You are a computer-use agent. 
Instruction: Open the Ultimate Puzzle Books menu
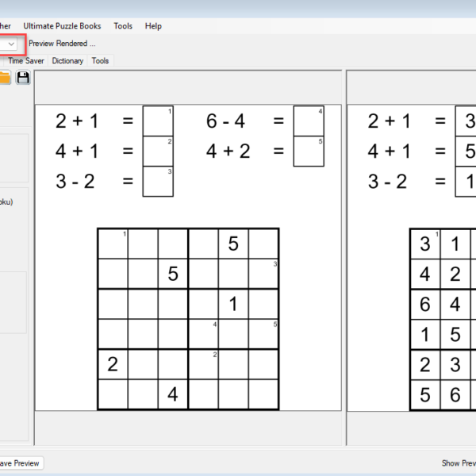62,26
